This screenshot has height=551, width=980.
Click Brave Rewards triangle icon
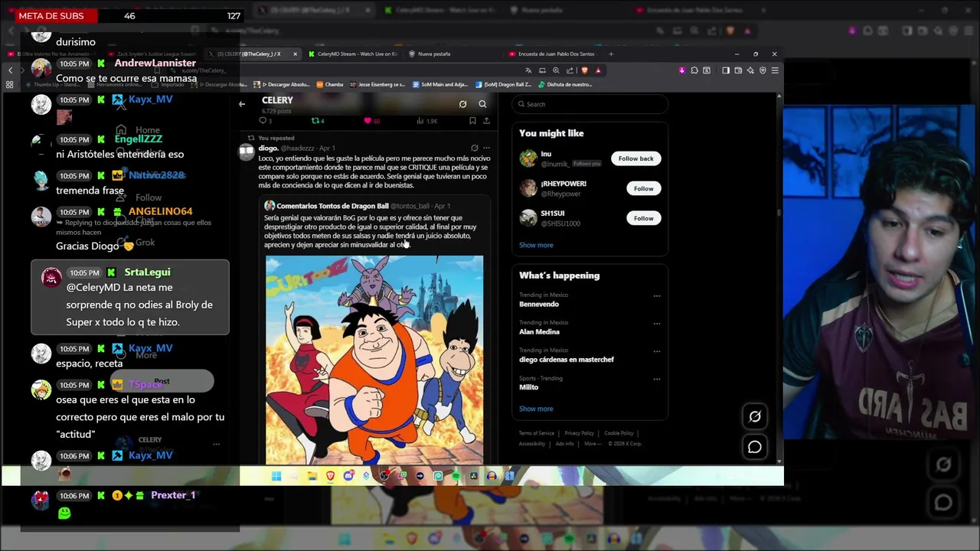598,70
